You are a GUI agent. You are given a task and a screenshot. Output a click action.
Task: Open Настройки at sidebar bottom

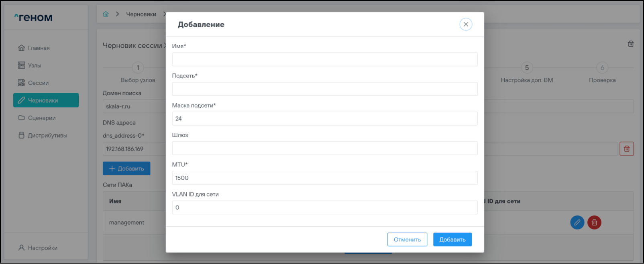click(x=43, y=248)
